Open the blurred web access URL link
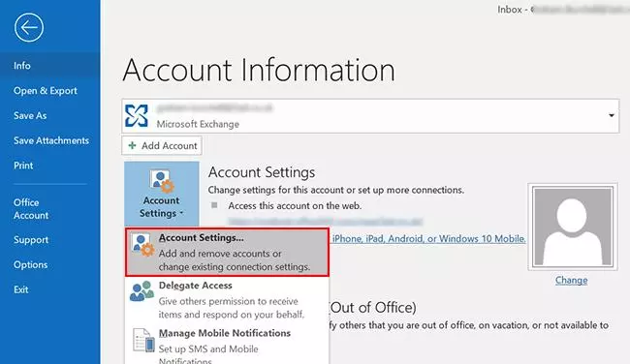 click(x=326, y=221)
